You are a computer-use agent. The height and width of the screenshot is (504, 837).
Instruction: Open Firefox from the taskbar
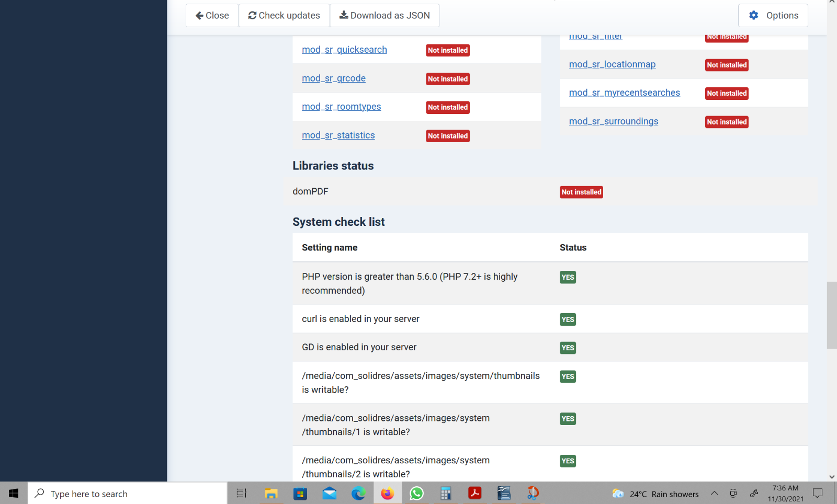(x=388, y=494)
